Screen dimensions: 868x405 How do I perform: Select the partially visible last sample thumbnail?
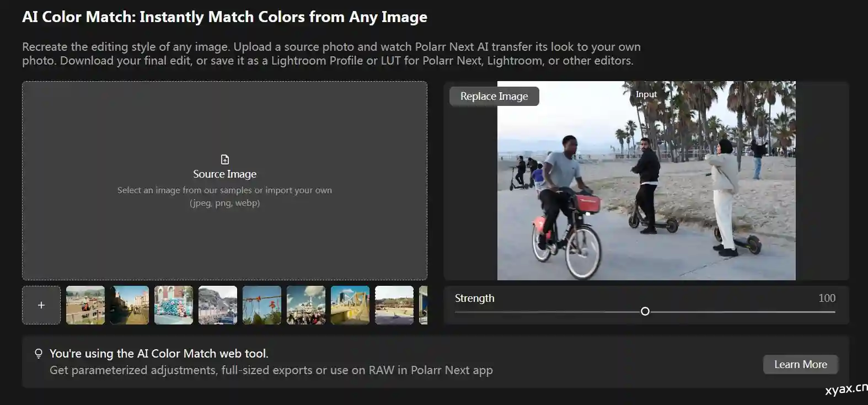coord(423,305)
